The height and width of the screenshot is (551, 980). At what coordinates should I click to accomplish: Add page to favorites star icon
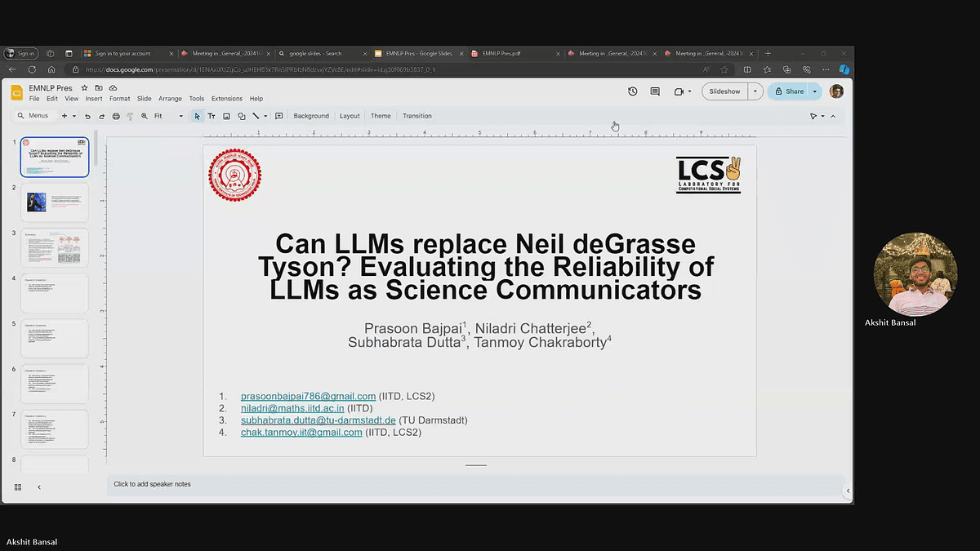pos(724,69)
